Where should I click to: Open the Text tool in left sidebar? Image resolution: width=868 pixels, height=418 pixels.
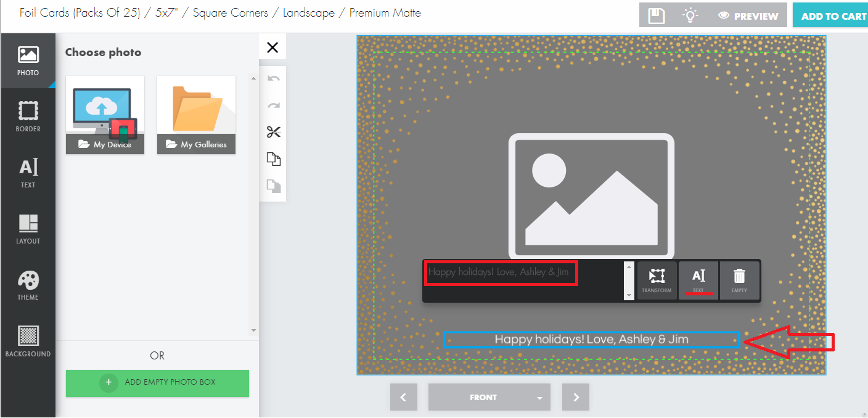click(28, 173)
